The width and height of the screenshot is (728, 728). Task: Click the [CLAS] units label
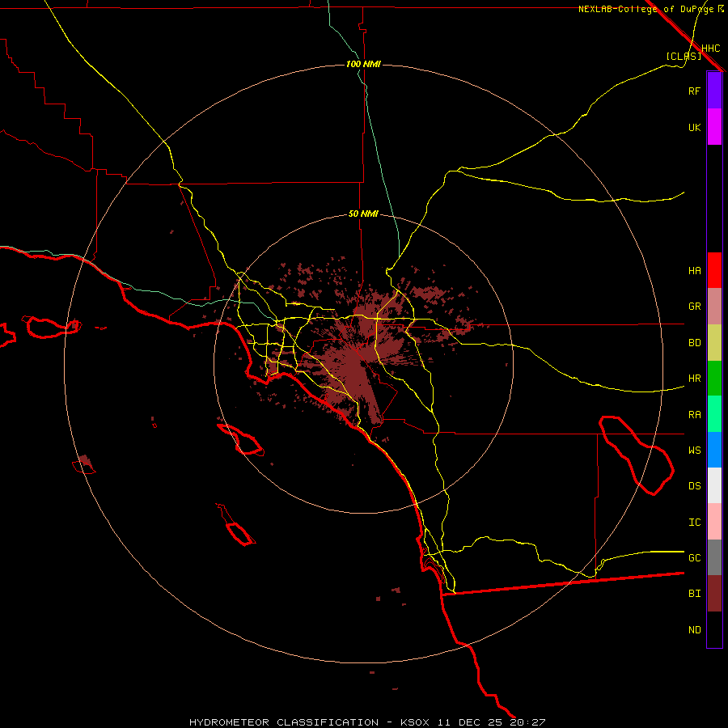(x=683, y=57)
